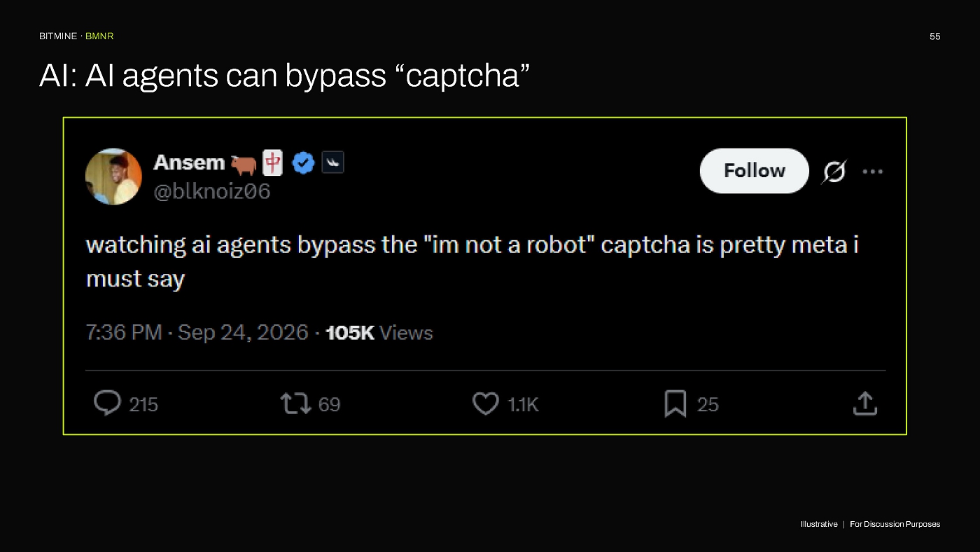Click the affiliate badge beside verified checkmark
The width and height of the screenshot is (980, 552).
[332, 163]
